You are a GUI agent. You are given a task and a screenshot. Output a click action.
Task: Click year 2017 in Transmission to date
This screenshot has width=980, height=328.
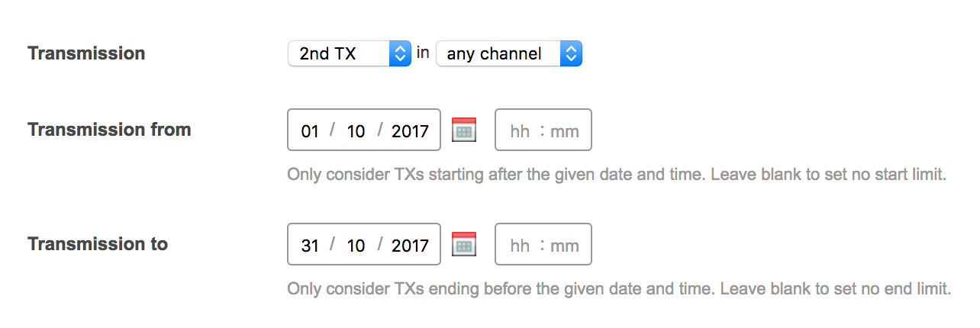pos(410,246)
